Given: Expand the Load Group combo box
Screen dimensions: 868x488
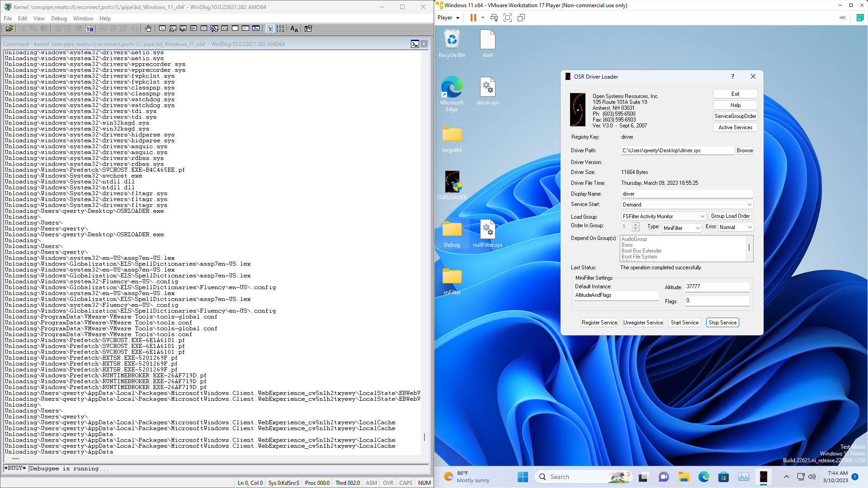Looking at the screenshot, I should click(702, 216).
